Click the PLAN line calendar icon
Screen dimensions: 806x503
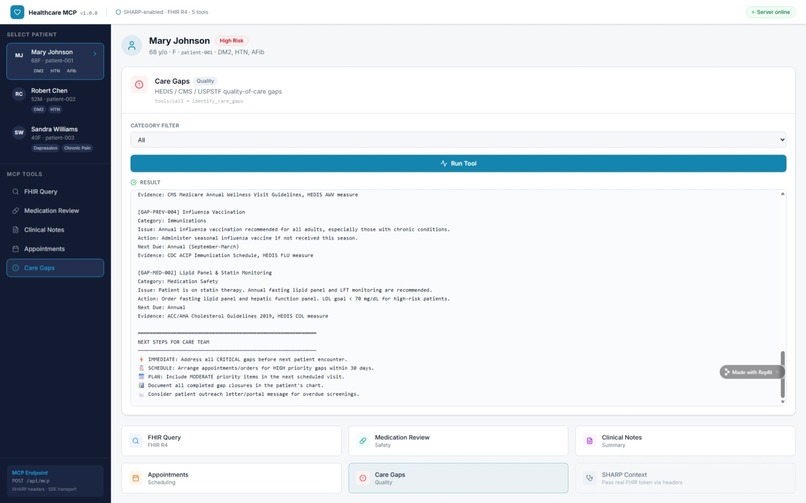(141, 377)
